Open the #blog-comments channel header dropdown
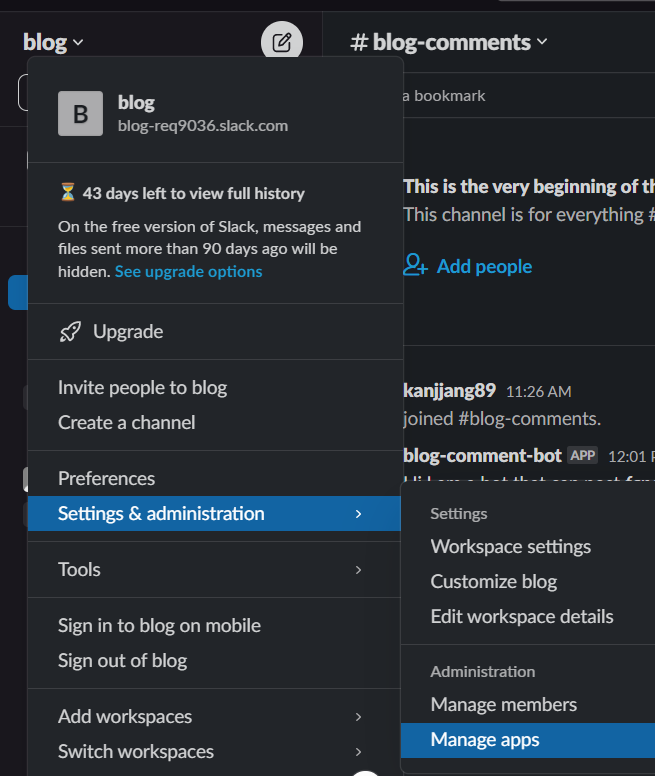655x776 pixels. pos(449,42)
